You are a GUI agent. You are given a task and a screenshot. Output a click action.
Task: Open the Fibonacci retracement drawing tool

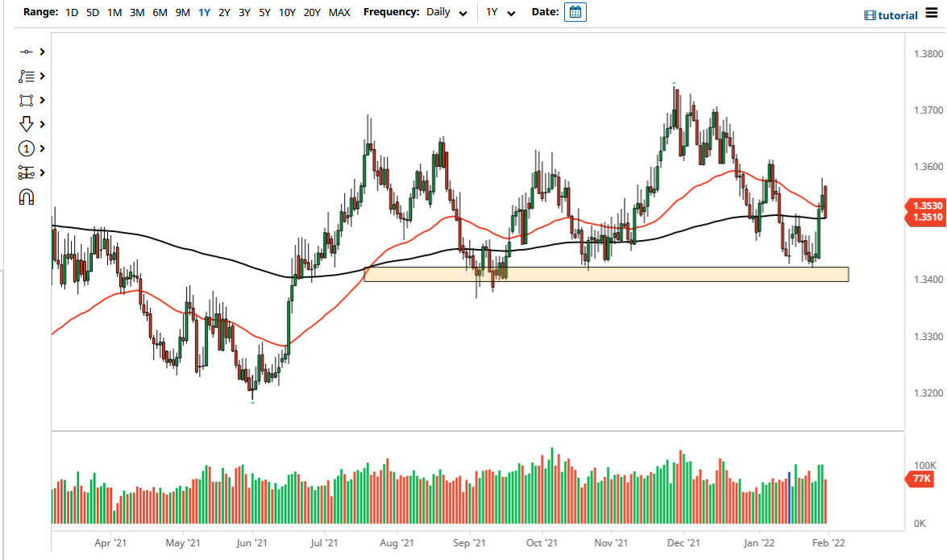point(28,76)
